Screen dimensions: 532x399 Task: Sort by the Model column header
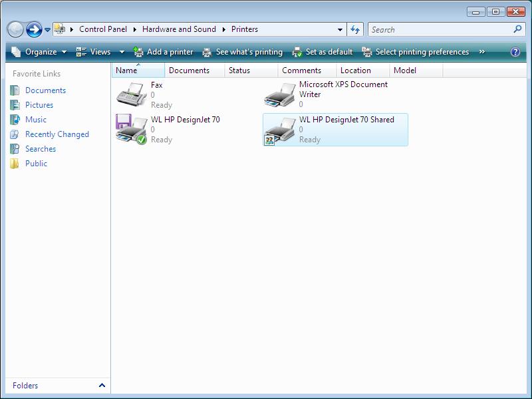pyautogui.click(x=416, y=70)
